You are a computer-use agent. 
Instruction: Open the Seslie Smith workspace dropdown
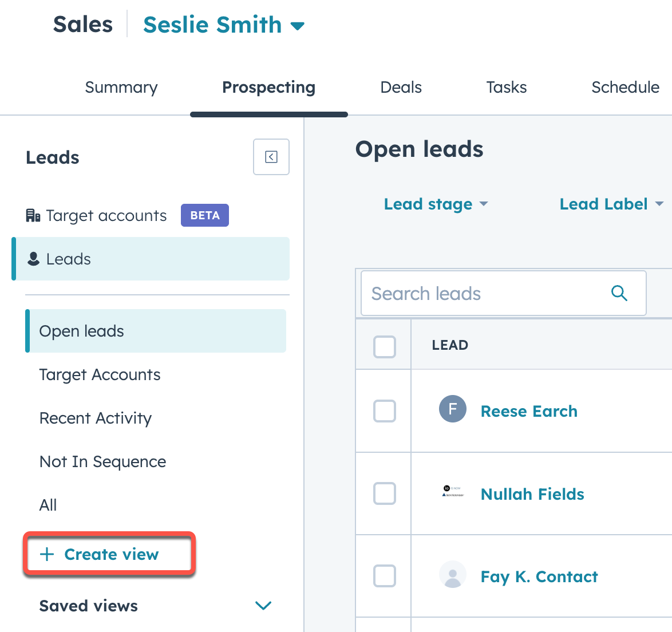224,24
